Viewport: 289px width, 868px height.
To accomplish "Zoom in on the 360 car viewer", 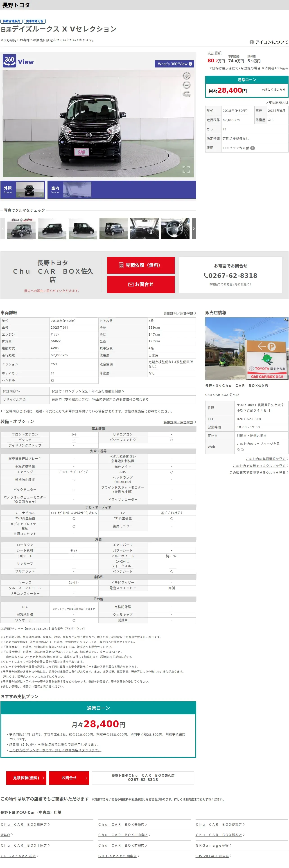I will pos(187,76).
